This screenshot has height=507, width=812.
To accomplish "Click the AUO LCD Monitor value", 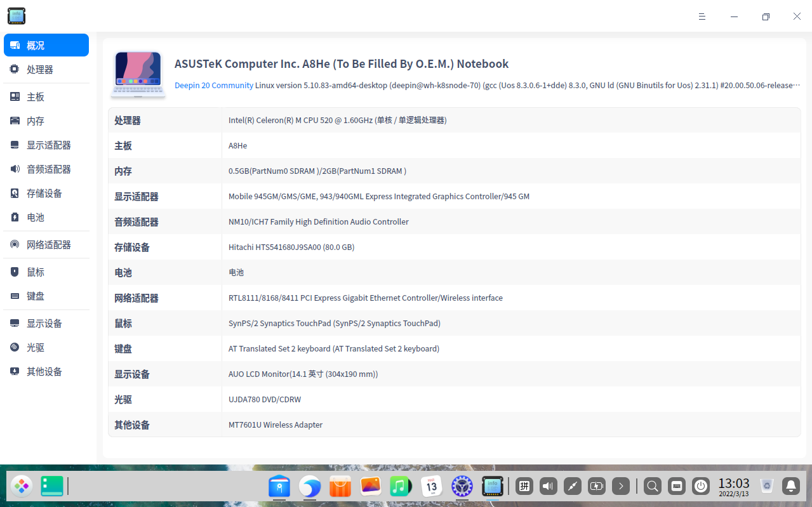I will [303, 374].
